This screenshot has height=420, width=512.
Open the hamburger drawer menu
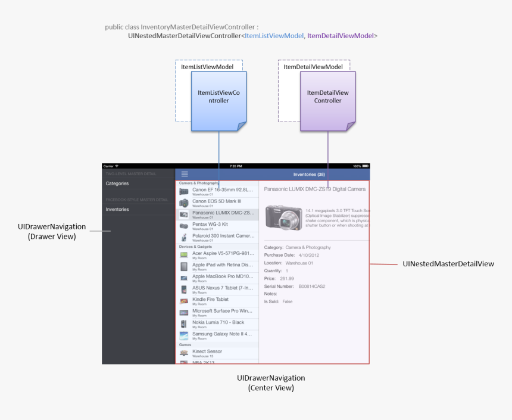(185, 174)
